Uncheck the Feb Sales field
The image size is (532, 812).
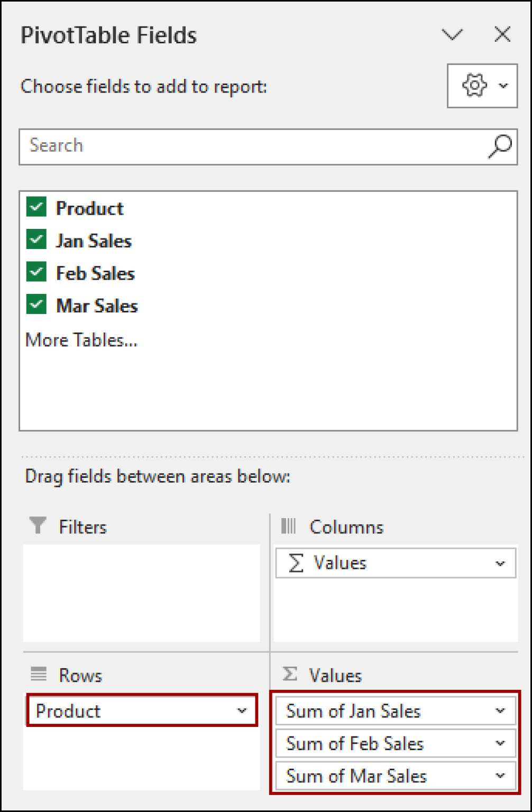[x=36, y=272]
